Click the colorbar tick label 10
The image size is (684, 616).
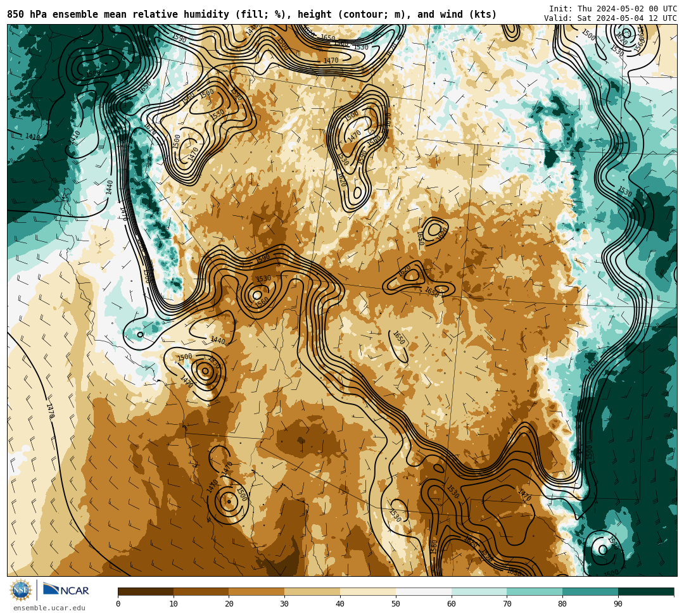pos(174,604)
